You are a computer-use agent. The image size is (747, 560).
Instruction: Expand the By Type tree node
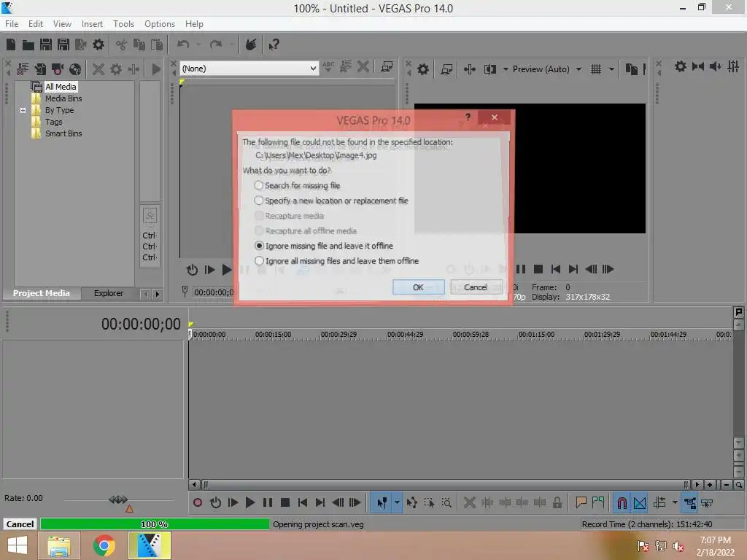pos(23,111)
